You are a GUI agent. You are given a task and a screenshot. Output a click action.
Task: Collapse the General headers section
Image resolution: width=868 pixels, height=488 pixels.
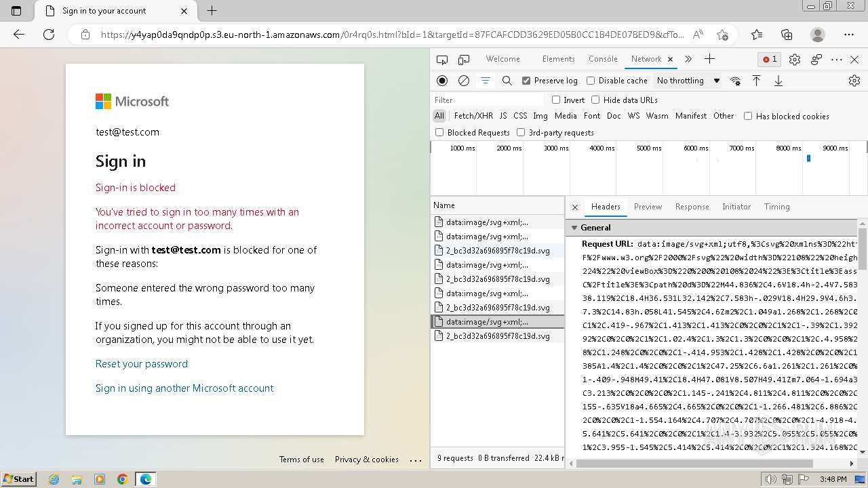574,228
